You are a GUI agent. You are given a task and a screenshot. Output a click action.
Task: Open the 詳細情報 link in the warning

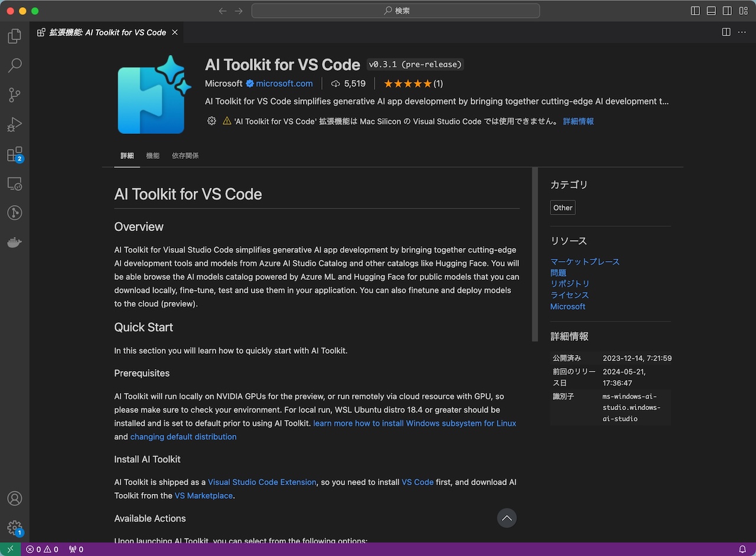pyautogui.click(x=578, y=121)
